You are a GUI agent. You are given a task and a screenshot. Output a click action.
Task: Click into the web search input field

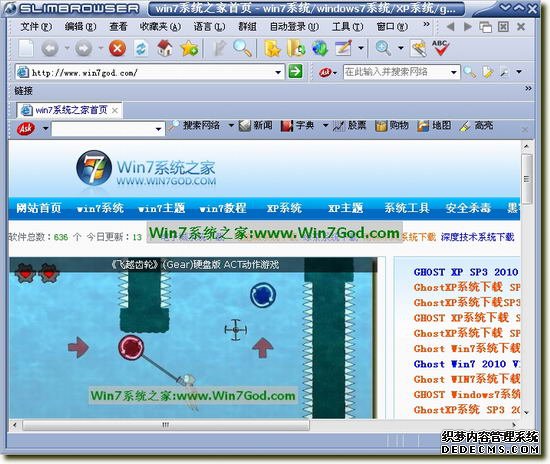[396, 72]
